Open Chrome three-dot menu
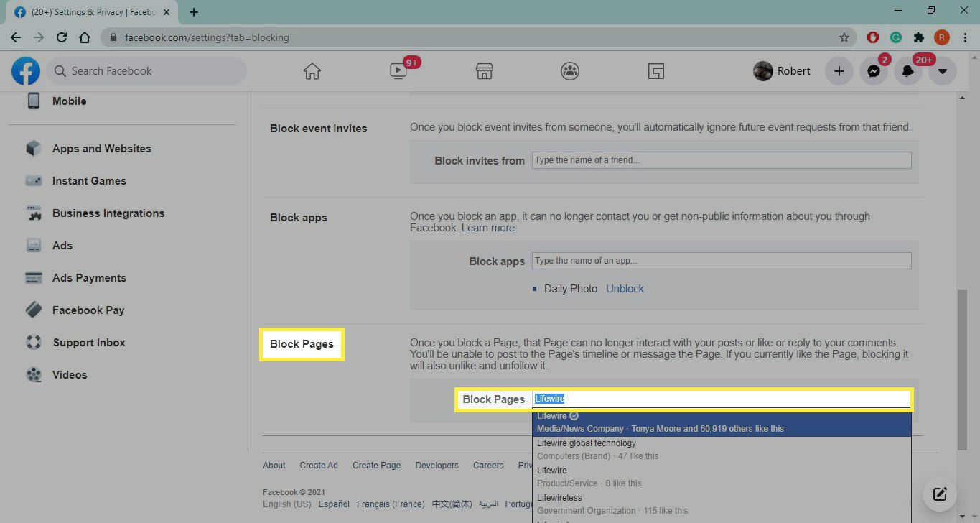The image size is (980, 523). click(964, 37)
